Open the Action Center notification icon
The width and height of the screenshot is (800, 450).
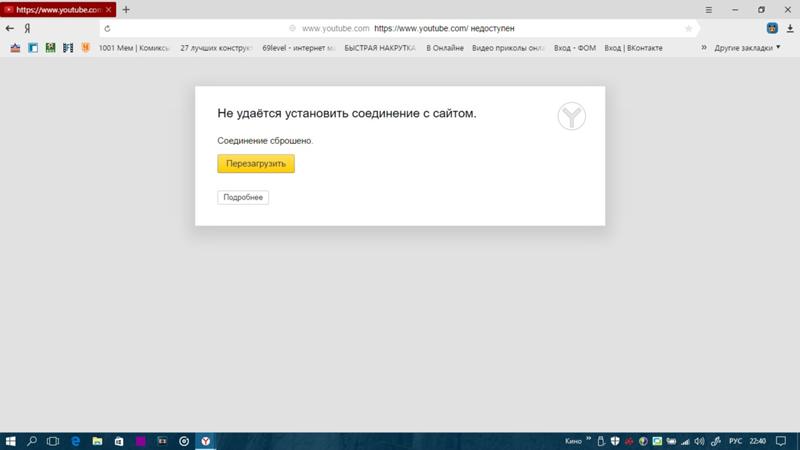point(781,441)
